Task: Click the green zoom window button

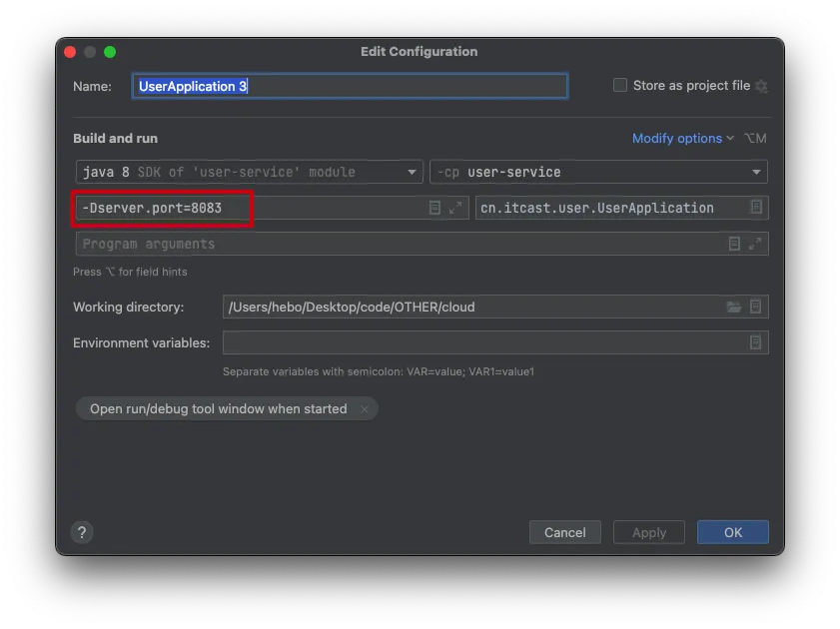Action: [110, 52]
